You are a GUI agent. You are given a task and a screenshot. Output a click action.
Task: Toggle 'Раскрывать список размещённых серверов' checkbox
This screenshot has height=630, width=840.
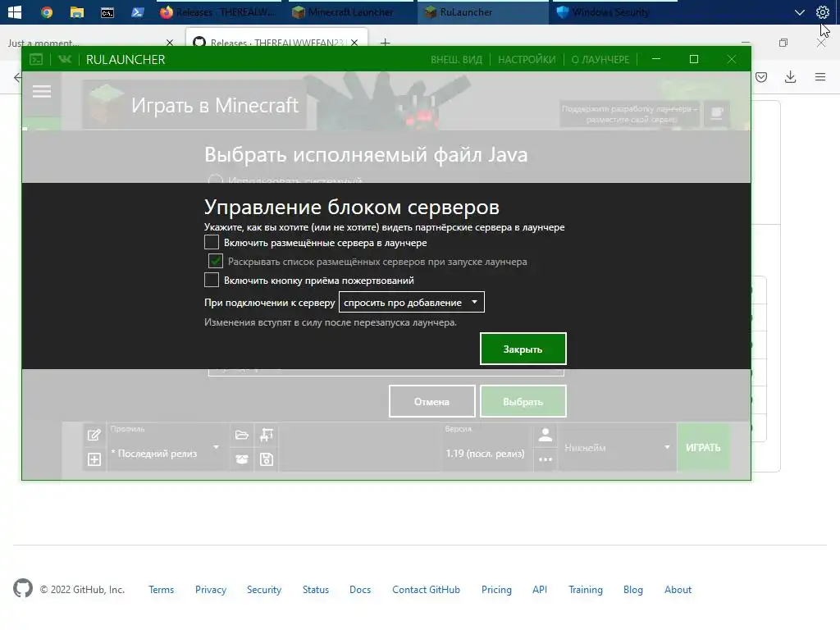coord(216,261)
